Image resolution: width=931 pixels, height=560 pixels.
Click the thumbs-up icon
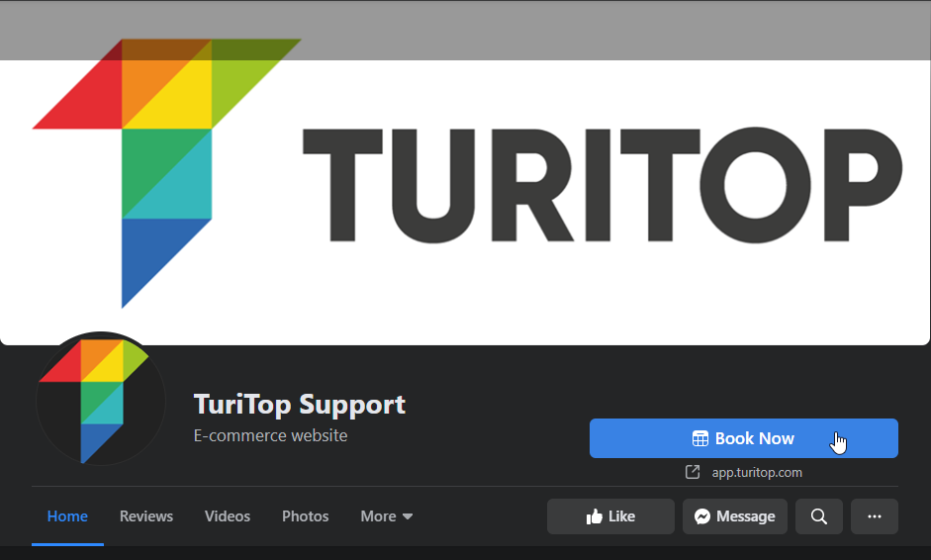click(595, 516)
